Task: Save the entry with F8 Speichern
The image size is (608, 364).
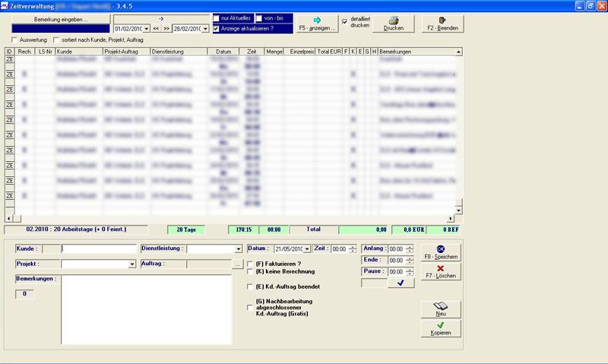Action: click(x=441, y=252)
